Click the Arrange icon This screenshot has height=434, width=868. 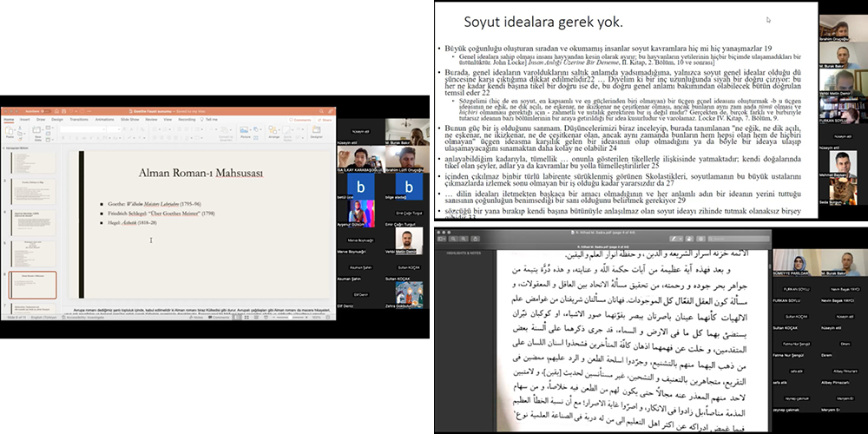(x=273, y=131)
